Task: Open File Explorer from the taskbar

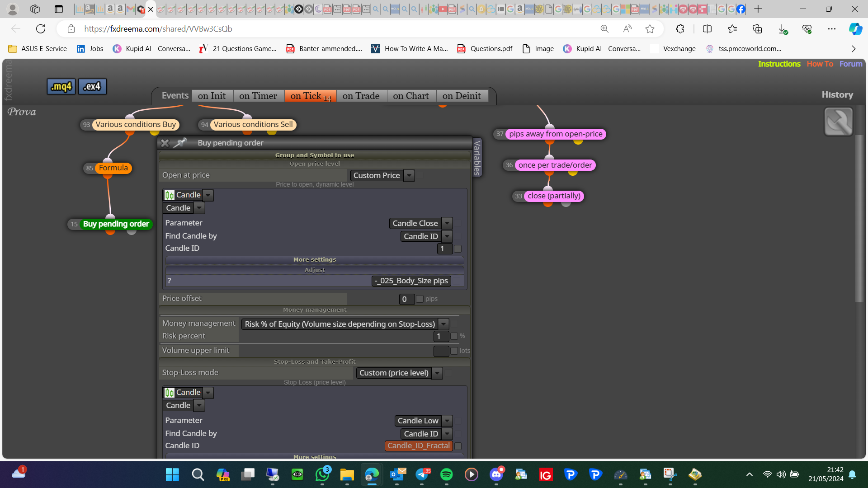Action: pyautogui.click(x=347, y=474)
